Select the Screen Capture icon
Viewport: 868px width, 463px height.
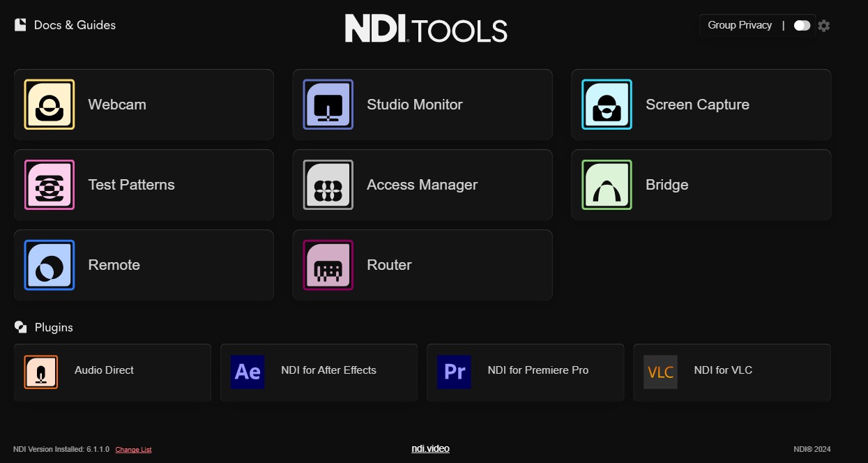point(606,104)
